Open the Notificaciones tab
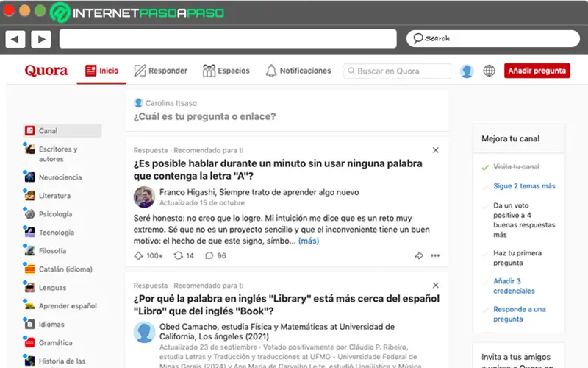Viewport: 588px width, 368px height. (x=298, y=71)
